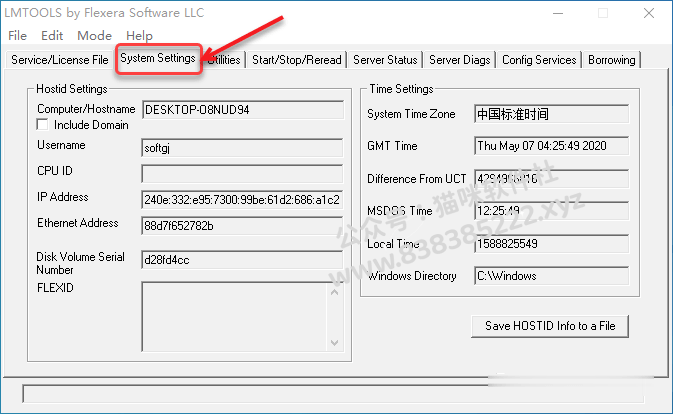673x414 pixels.
Task: Click Save HOSTID Info to a File
Action: 550,326
